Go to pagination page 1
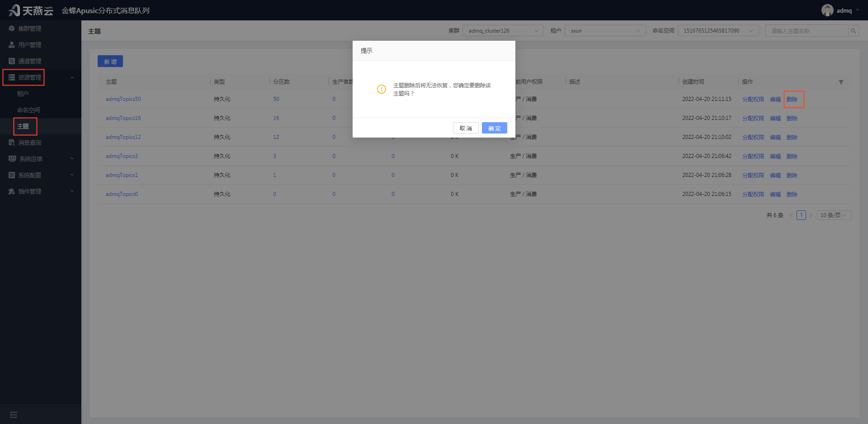The image size is (868, 424). click(801, 215)
